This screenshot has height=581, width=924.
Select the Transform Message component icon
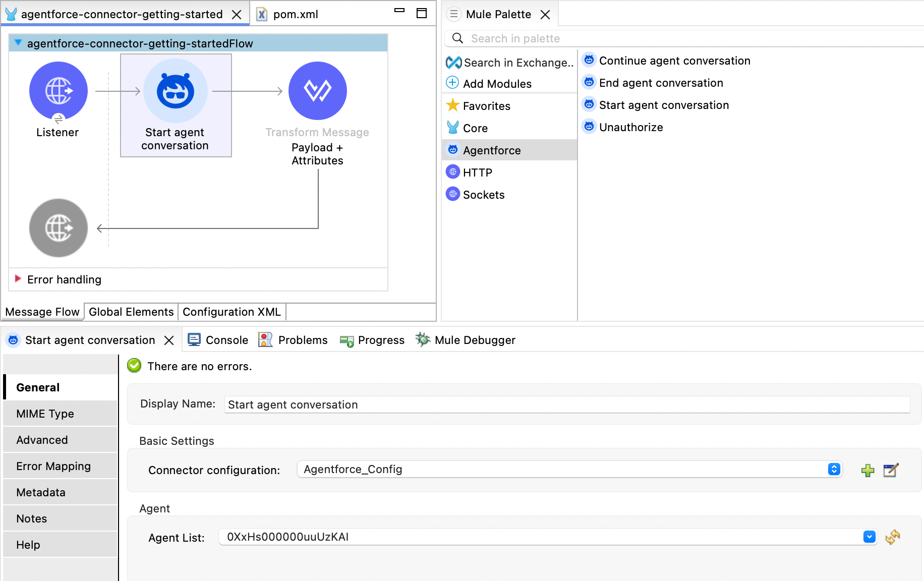(317, 91)
